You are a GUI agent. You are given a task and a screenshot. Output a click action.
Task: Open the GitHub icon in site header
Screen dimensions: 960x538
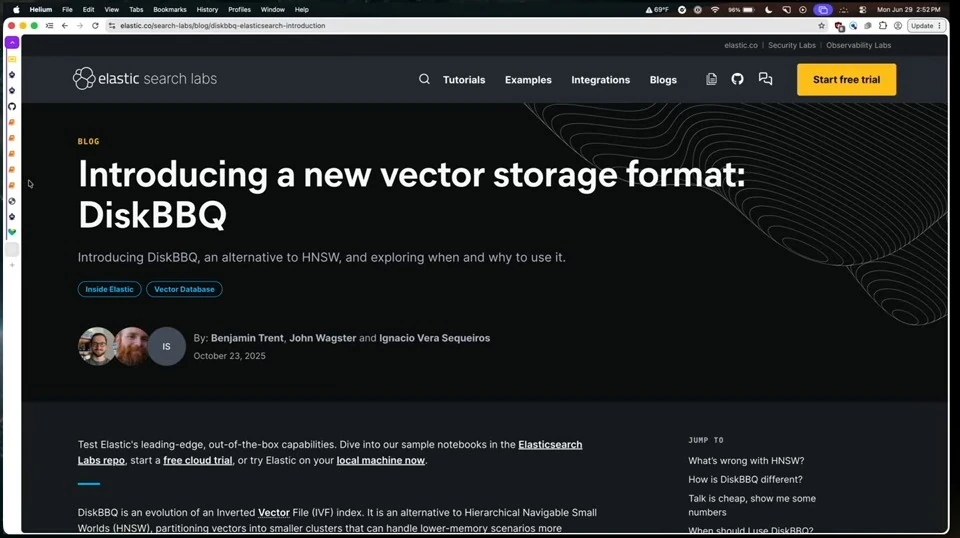coord(737,79)
